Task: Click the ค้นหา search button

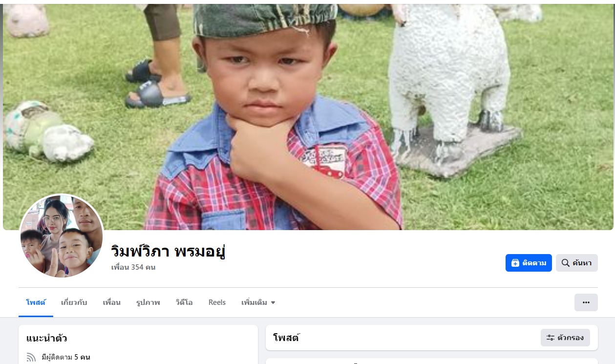Action: tap(577, 263)
